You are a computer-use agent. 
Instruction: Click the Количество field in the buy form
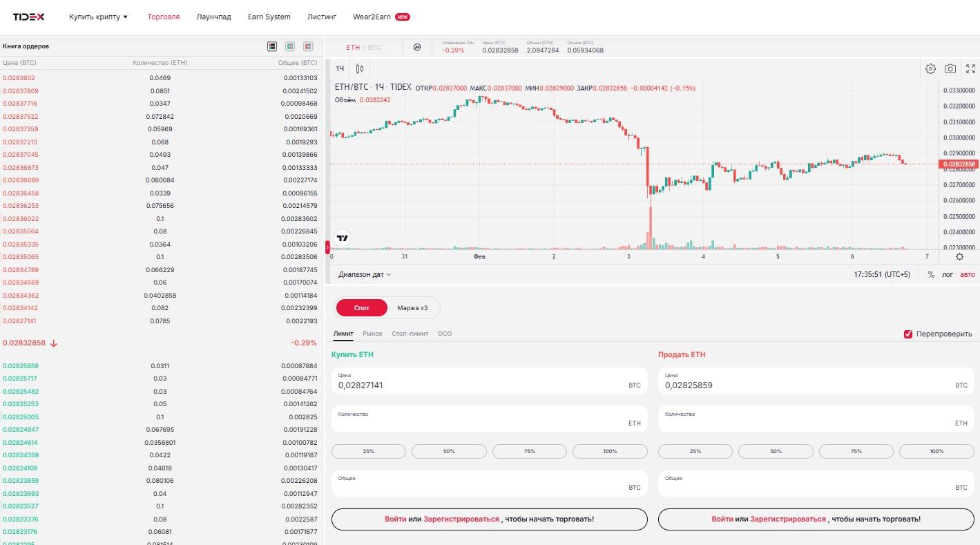(490, 419)
